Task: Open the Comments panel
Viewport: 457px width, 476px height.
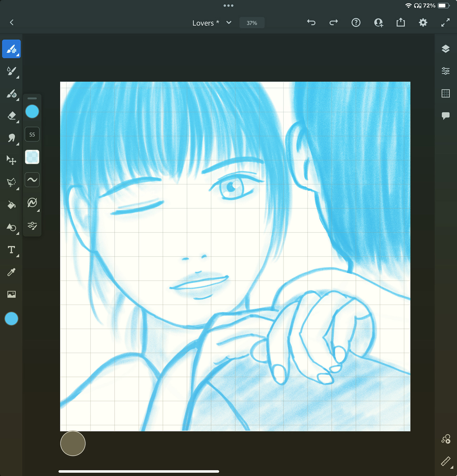Action: pyautogui.click(x=446, y=116)
